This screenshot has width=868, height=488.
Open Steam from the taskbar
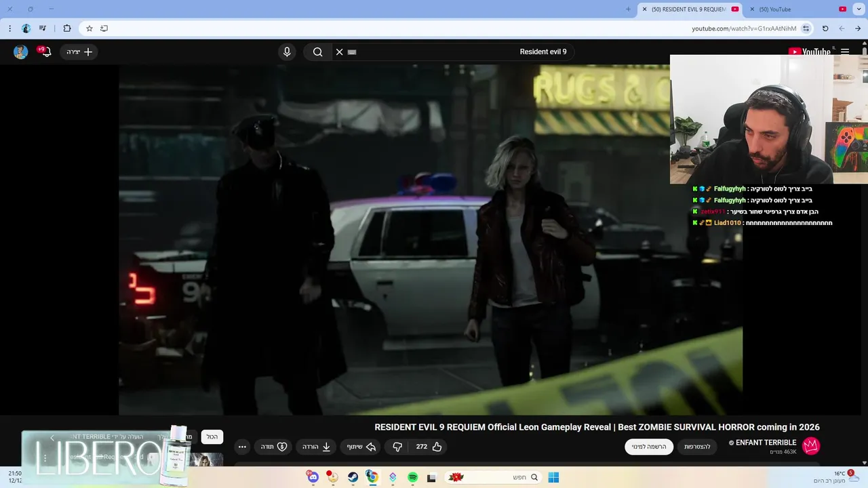point(353,477)
